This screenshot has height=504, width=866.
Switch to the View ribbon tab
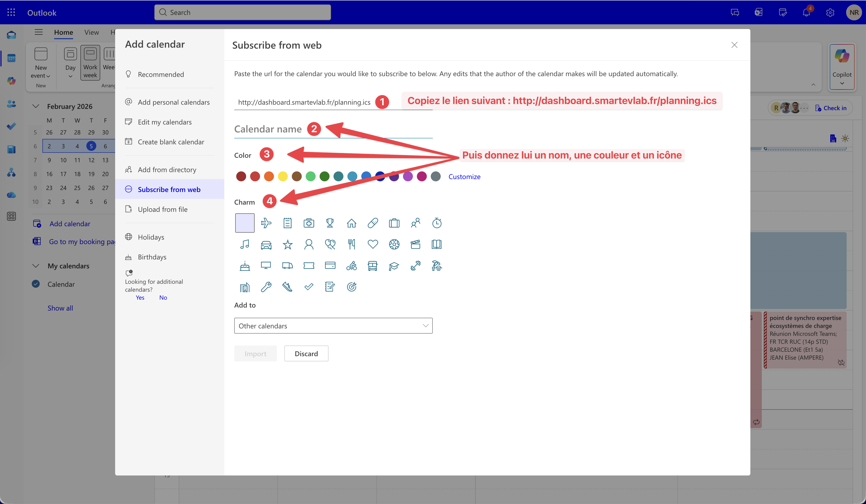tap(91, 32)
